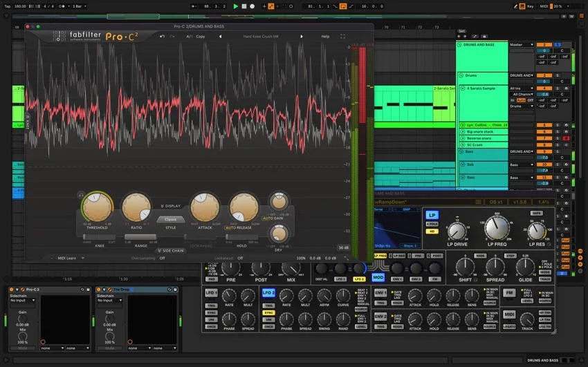The height and width of the screenshot is (367, 588).
Task: Click the Attack knob in Pro-C 2
Action: tap(205, 207)
